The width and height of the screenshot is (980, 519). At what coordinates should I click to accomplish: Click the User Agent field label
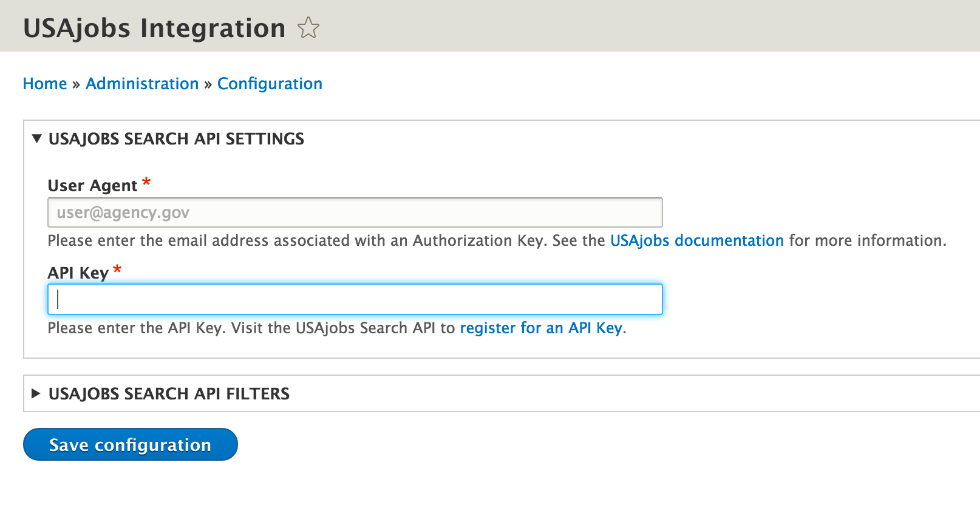[x=92, y=186]
